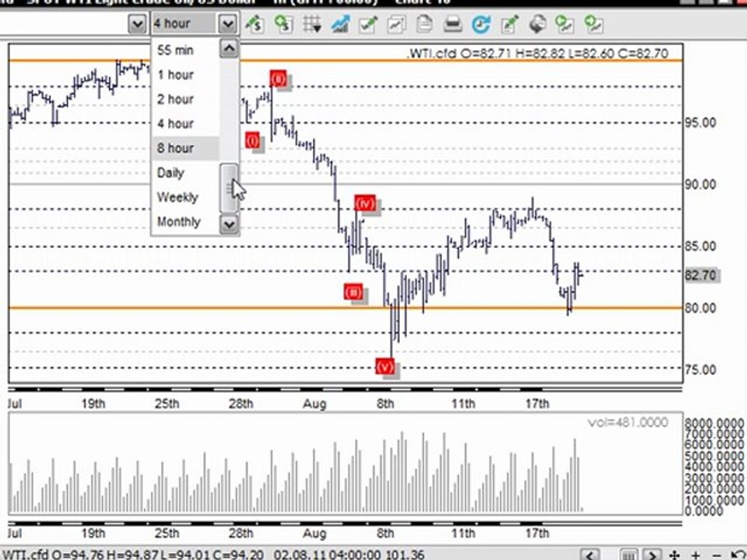The height and width of the screenshot is (560, 747).
Task: Click the red (iv) wave label
Action: click(365, 204)
